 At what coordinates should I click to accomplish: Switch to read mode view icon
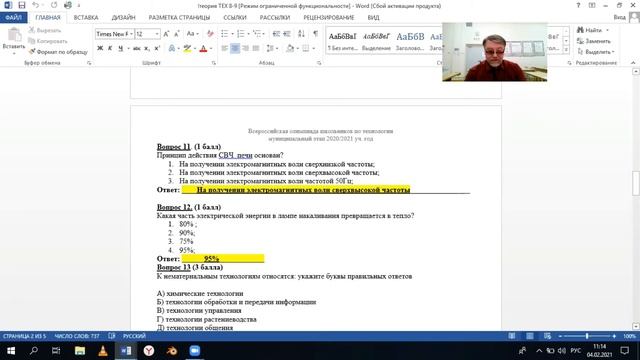[x=511, y=336]
